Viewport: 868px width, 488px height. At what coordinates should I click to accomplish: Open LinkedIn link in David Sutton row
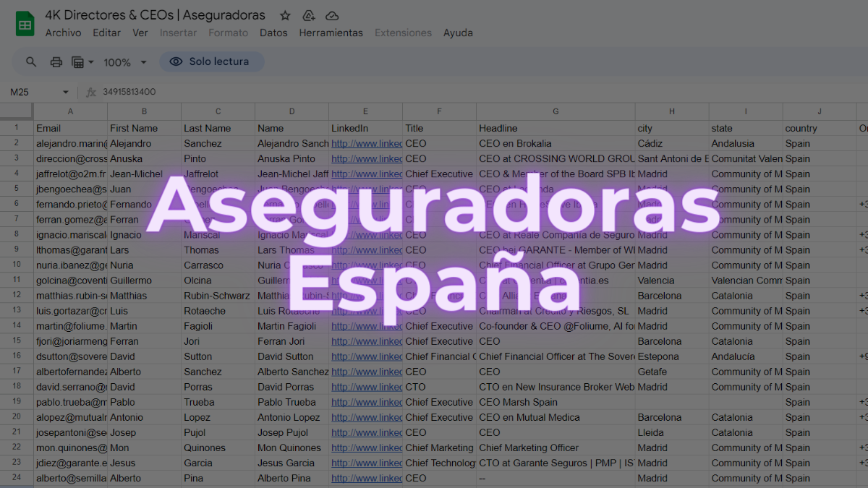coord(367,356)
